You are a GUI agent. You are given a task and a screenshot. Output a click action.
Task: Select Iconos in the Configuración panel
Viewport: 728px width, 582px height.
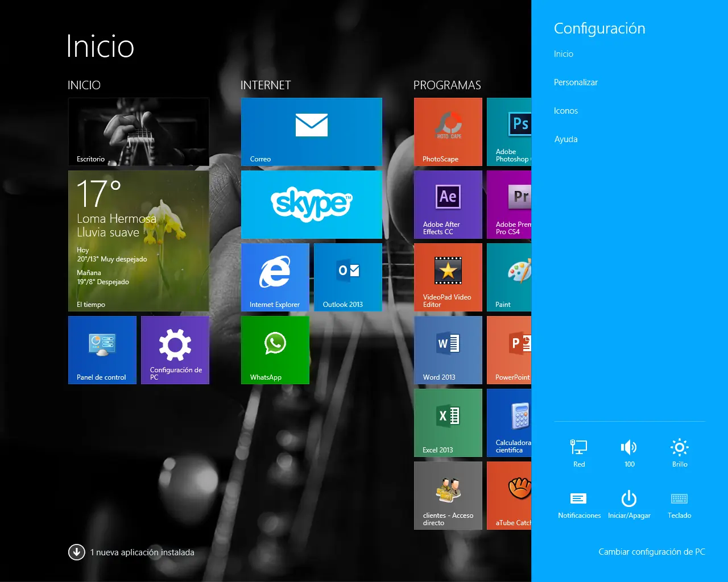click(x=566, y=111)
